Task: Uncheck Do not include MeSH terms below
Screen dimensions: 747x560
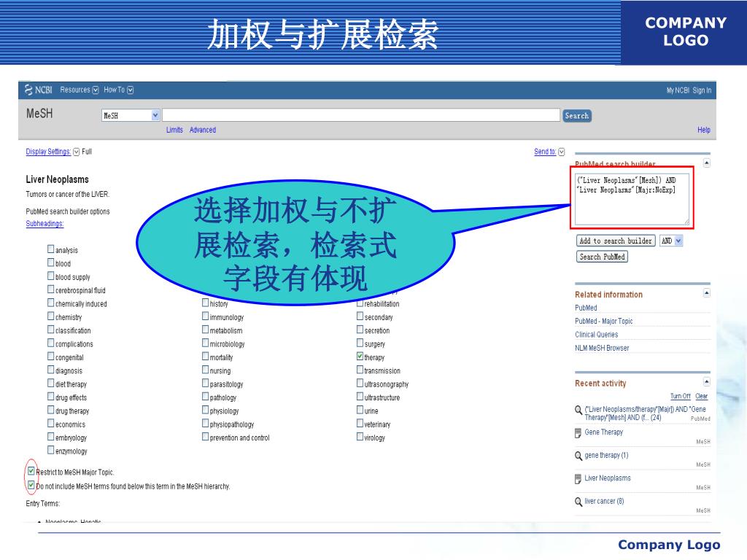Action: tap(31, 485)
